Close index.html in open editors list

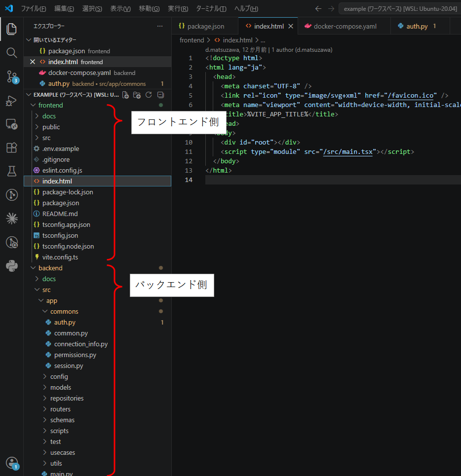pyautogui.click(x=33, y=62)
